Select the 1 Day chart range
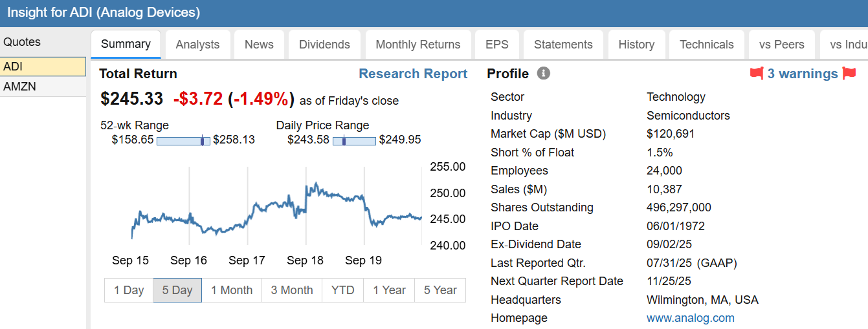 click(x=129, y=290)
